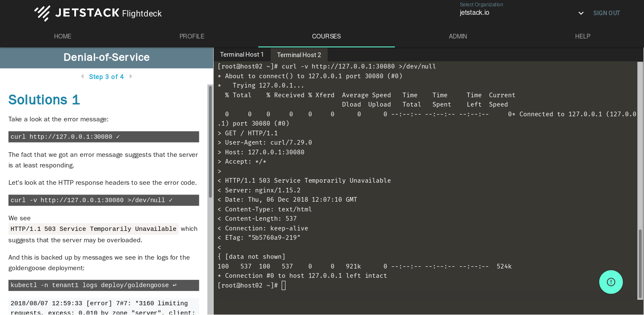Open the ADMIN section
The image size is (644, 315).
coord(458,36)
